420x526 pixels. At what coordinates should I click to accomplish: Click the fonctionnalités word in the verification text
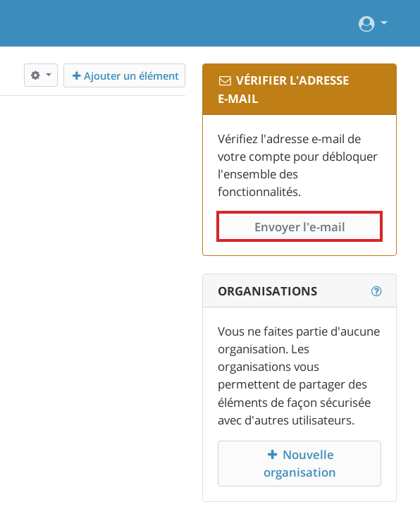[x=259, y=192]
